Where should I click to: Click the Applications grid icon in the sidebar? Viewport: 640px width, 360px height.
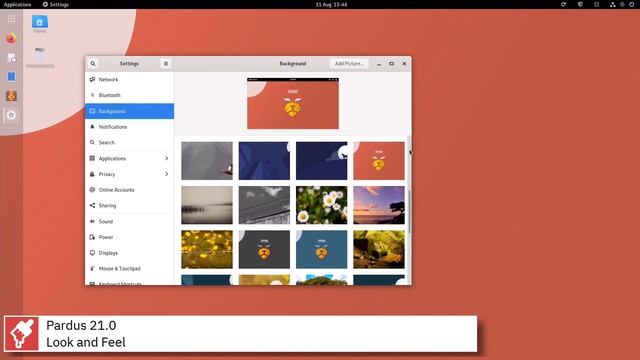point(92,158)
